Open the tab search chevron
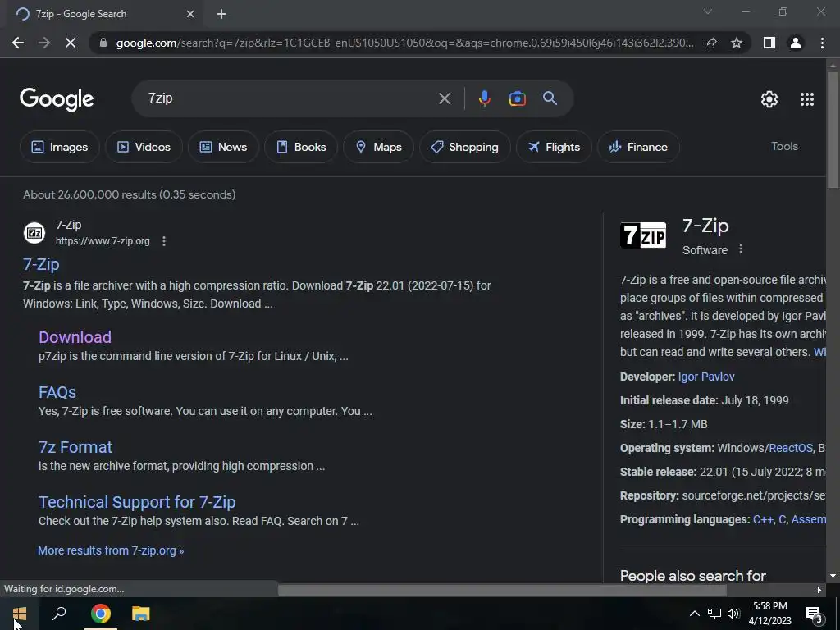The width and height of the screenshot is (840, 630). [708, 11]
